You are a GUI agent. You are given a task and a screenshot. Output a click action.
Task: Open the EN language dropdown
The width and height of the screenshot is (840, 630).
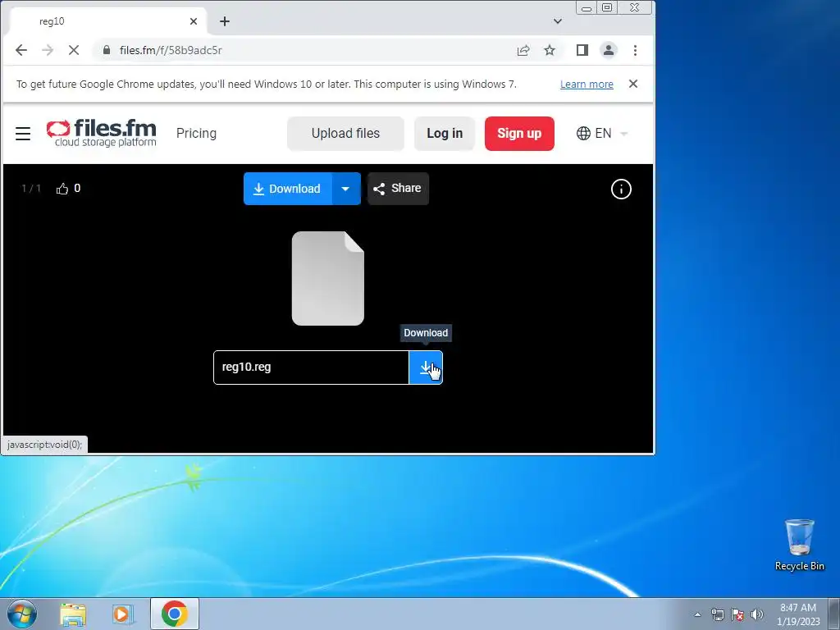602,134
